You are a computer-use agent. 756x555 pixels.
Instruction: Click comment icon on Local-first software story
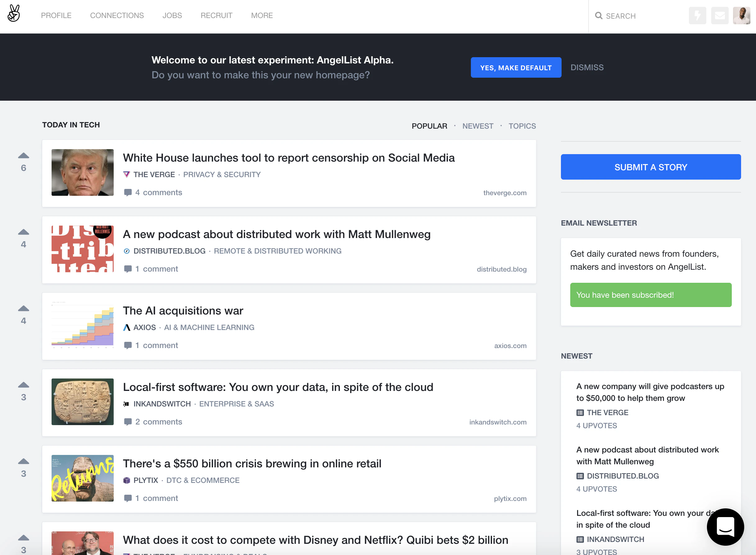pos(128,422)
